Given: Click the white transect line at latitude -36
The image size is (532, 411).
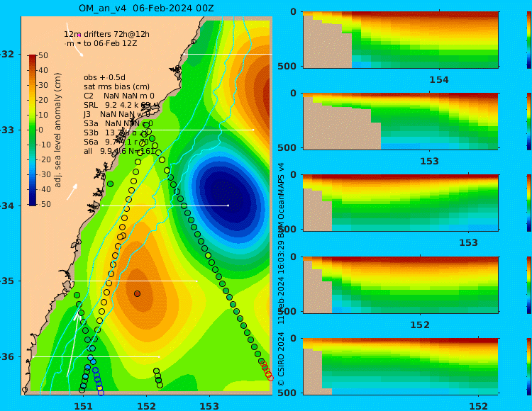Looking at the screenshot, I should tap(96, 356).
